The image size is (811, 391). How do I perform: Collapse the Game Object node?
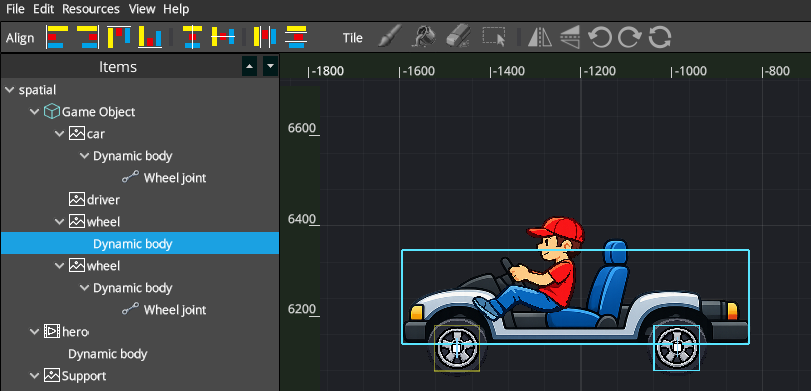[35, 112]
